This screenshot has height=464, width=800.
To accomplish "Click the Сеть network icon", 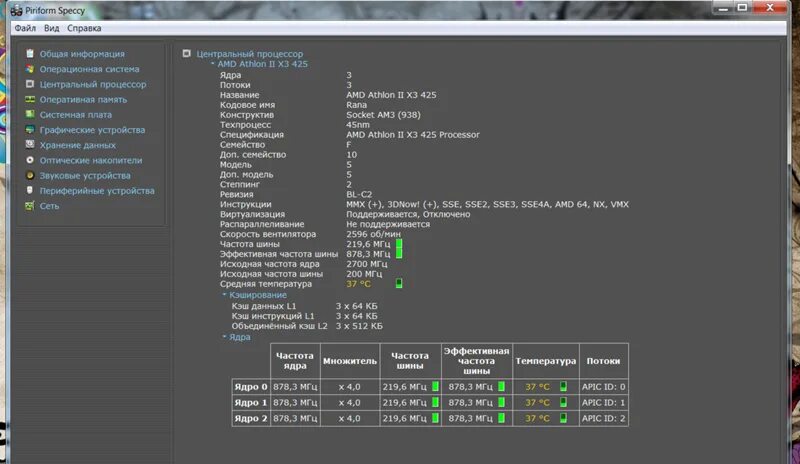I will point(30,206).
